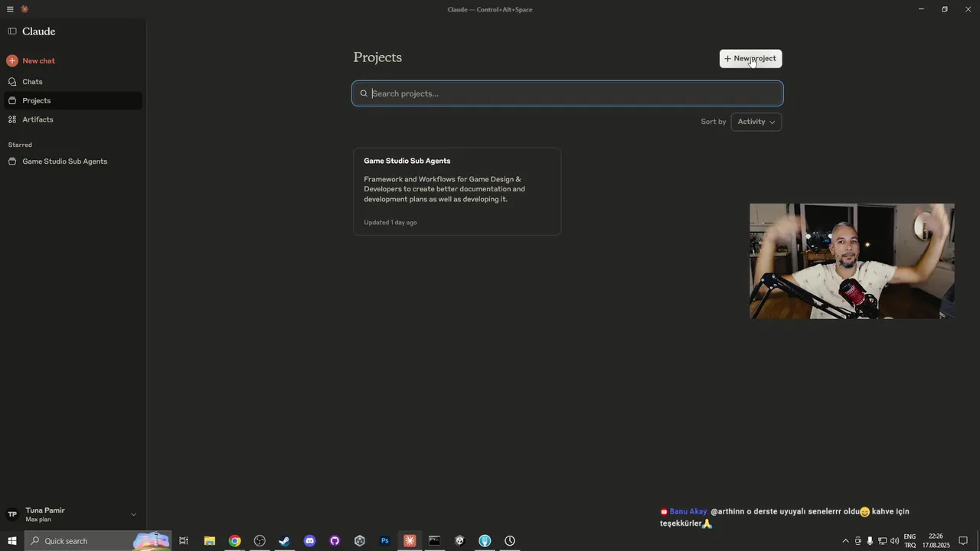Open the hamburger menu in title bar
The height and width of the screenshot is (551, 980).
[x=10, y=9]
